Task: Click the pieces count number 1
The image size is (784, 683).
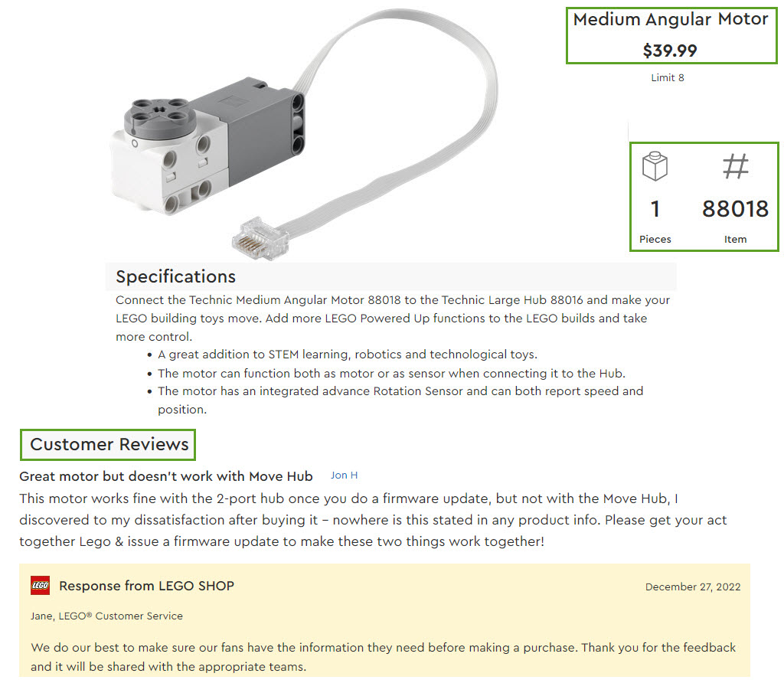Action: [x=655, y=209]
